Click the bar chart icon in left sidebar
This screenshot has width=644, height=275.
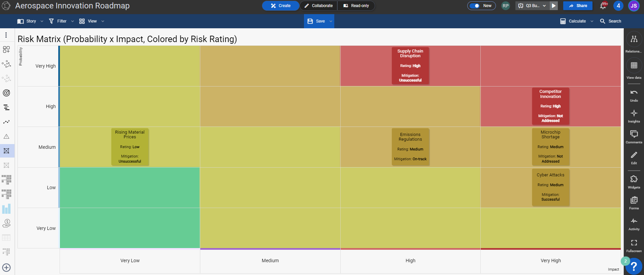tap(6, 209)
